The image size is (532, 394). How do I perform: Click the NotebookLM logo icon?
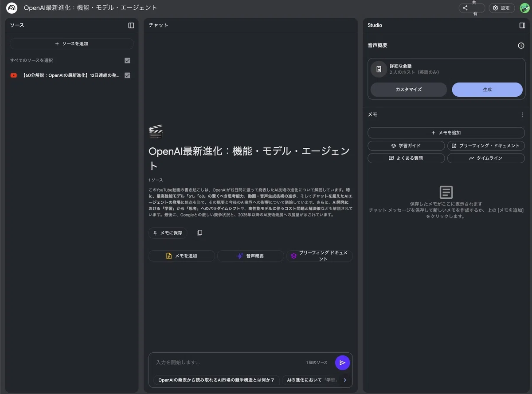[x=12, y=8]
